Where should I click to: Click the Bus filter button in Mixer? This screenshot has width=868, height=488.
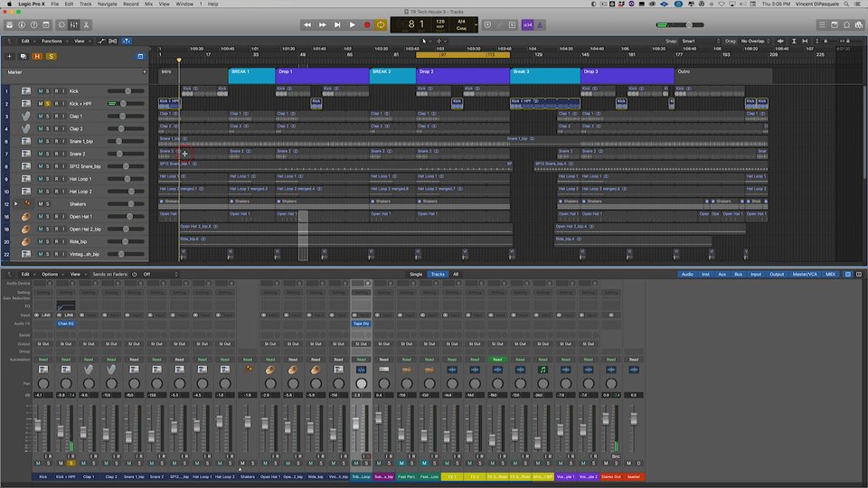point(738,275)
